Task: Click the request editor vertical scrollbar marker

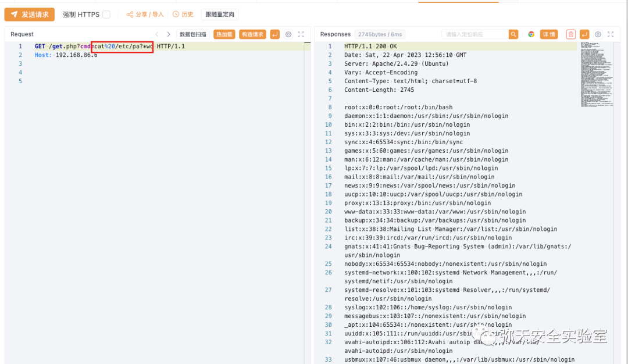Action: (307, 42)
